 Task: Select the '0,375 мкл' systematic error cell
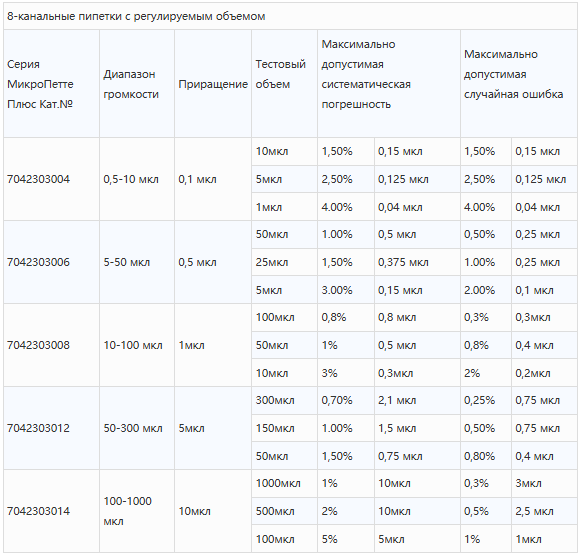tap(417, 262)
